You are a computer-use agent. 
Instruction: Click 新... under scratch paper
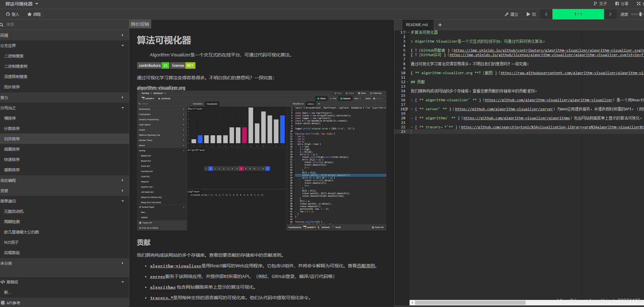[64, 292]
